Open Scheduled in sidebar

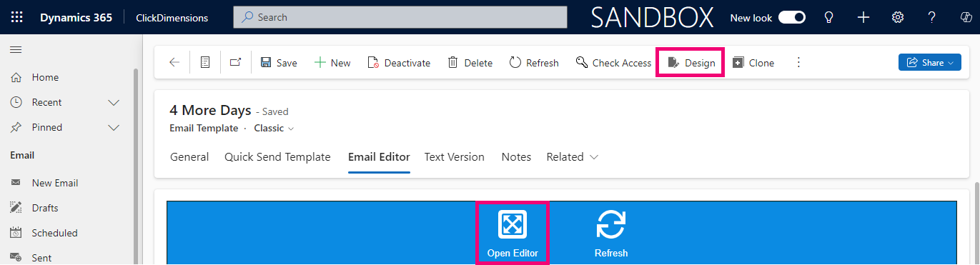tap(54, 233)
